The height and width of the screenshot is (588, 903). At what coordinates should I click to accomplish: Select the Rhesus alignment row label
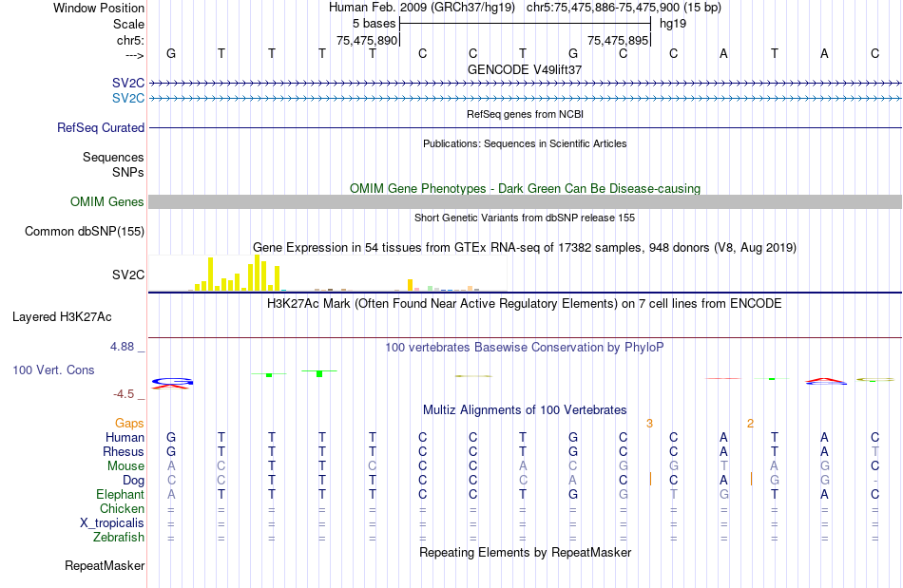[x=124, y=451]
